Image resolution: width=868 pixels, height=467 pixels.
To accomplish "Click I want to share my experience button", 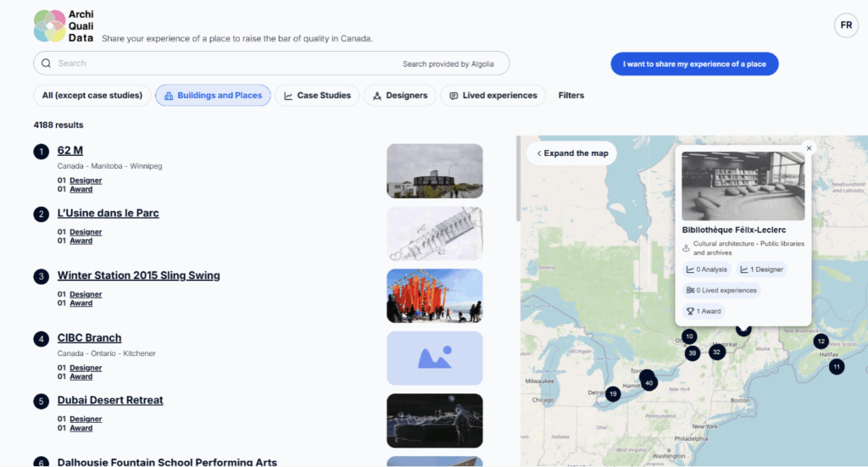I will (x=694, y=64).
